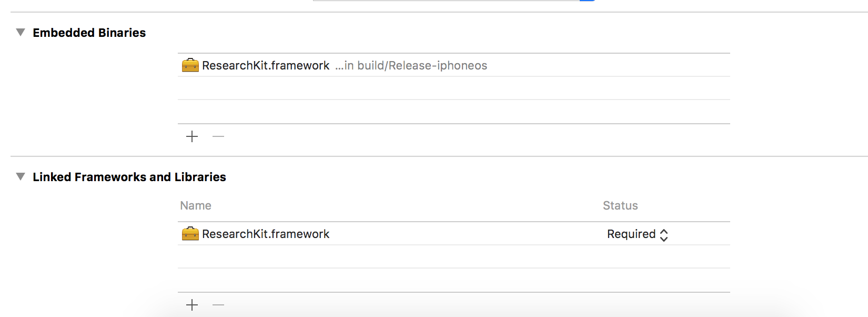868x317 pixels.
Task: Remove linked framework using the minus button
Action: [x=218, y=305]
